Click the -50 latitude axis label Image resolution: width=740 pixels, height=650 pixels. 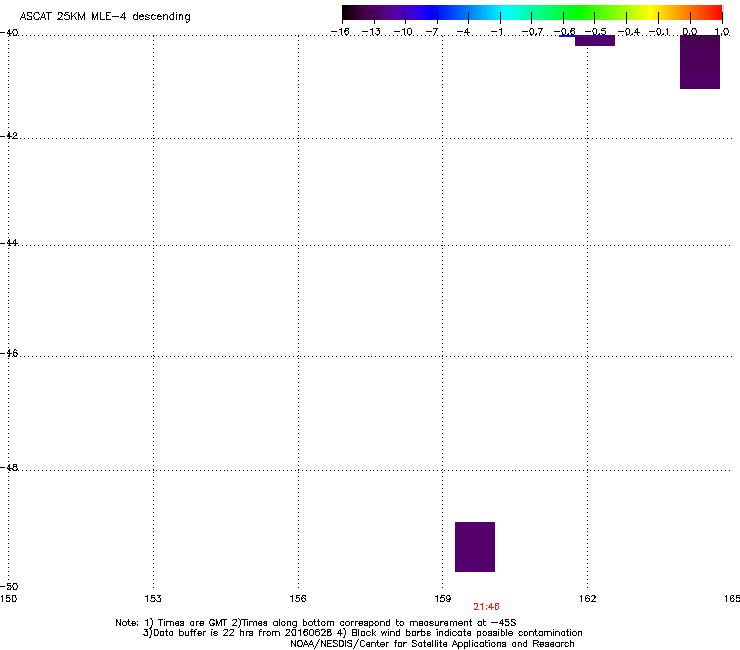(x=9, y=587)
